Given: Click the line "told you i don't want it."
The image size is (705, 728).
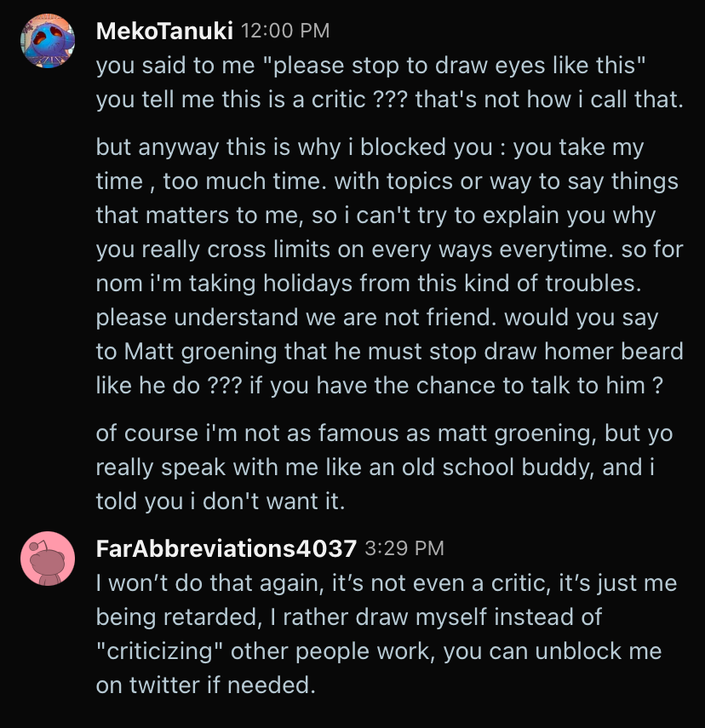Looking at the screenshot, I should click(x=221, y=501).
